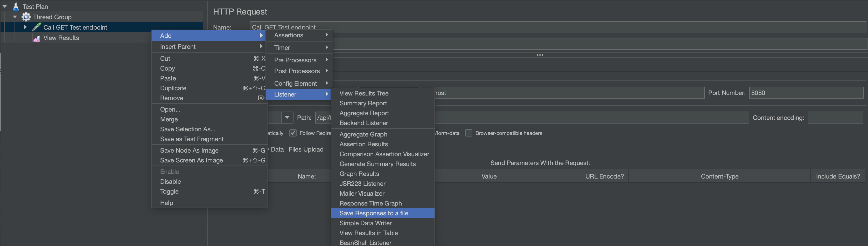This screenshot has height=246, width=868.
Task: Switch to the Files Upload tab
Action: (x=306, y=149)
